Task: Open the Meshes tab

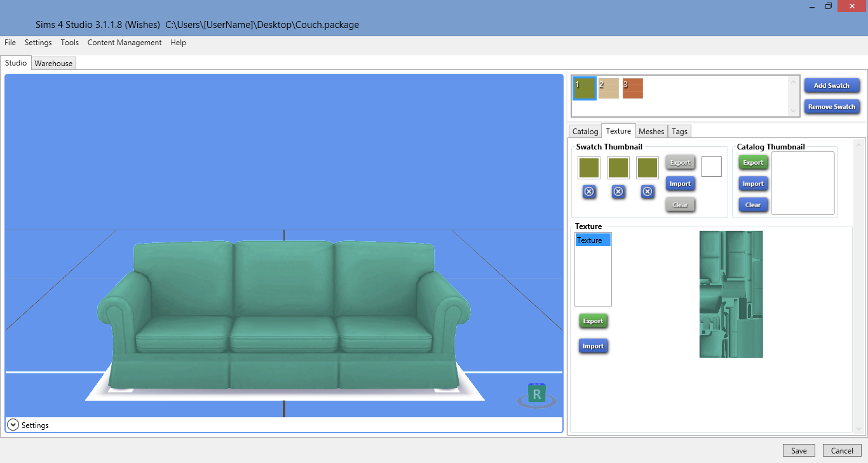Action: (x=651, y=132)
